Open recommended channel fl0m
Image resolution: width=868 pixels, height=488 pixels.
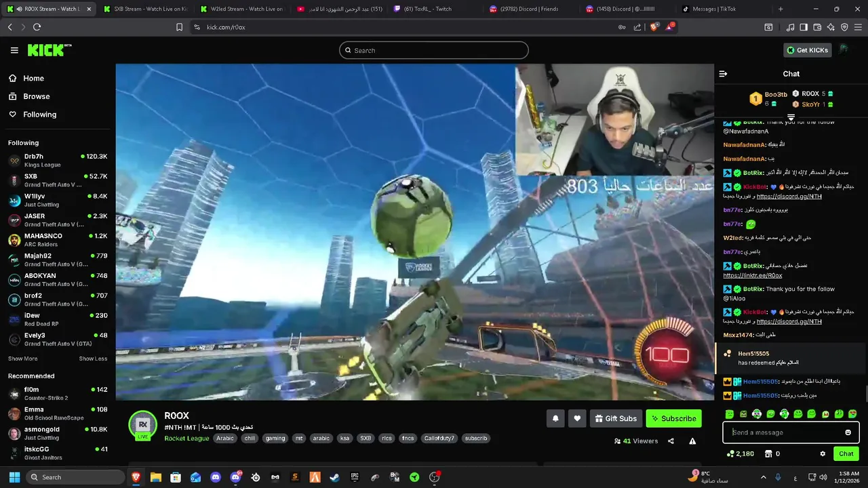pyautogui.click(x=58, y=393)
